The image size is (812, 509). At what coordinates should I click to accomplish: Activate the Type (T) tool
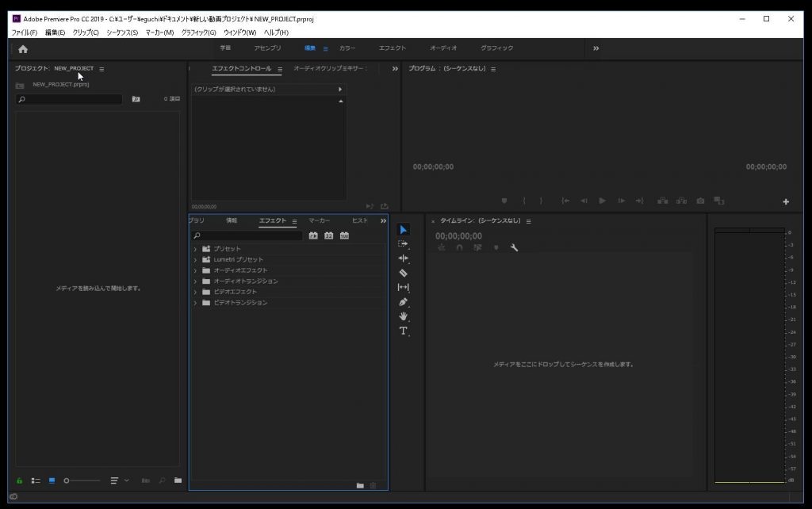tap(403, 331)
